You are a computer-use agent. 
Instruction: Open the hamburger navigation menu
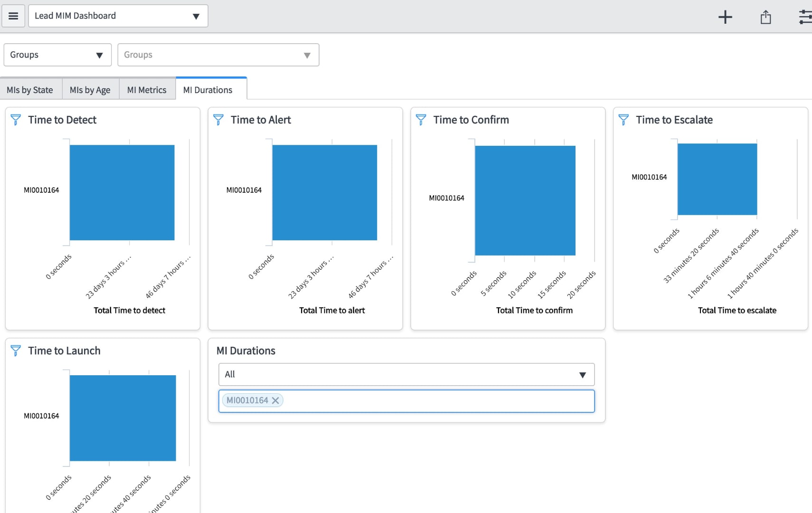[13, 15]
